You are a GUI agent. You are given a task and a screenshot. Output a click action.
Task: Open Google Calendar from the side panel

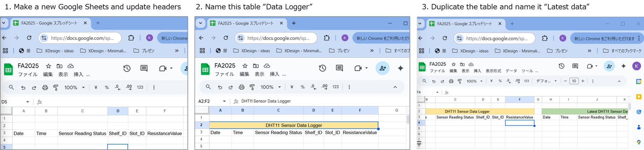coord(639,82)
